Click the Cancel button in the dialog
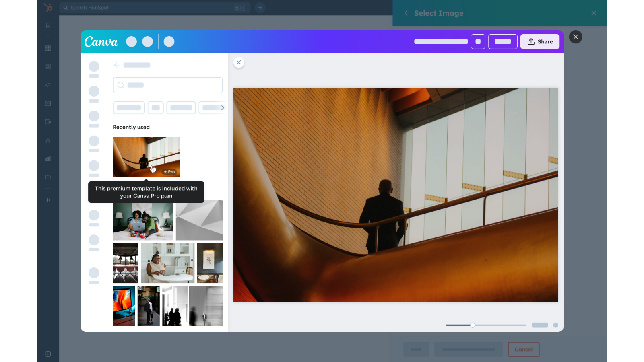 click(524, 349)
